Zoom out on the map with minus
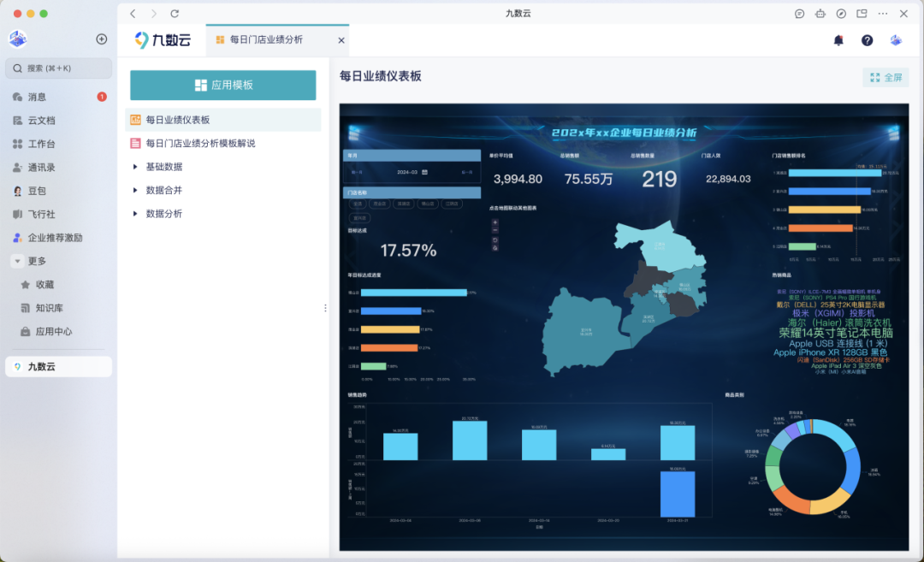The height and width of the screenshot is (562, 924). pyautogui.click(x=495, y=231)
